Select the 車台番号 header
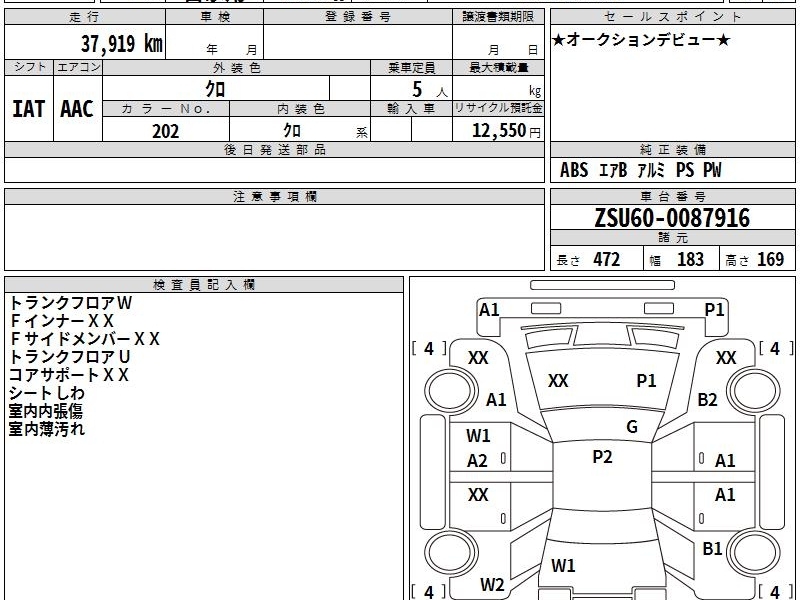 (x=672, y=196)
